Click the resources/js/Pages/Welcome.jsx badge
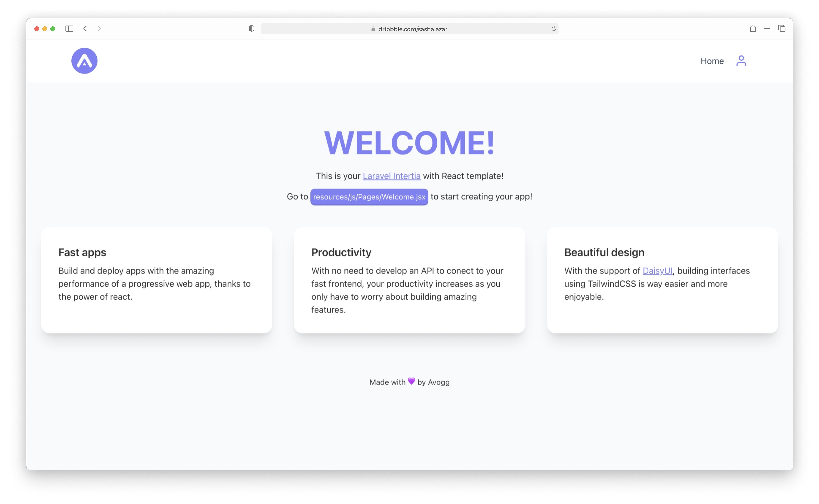The width and height of the screenshot is (819, 504). pos(369,197)
